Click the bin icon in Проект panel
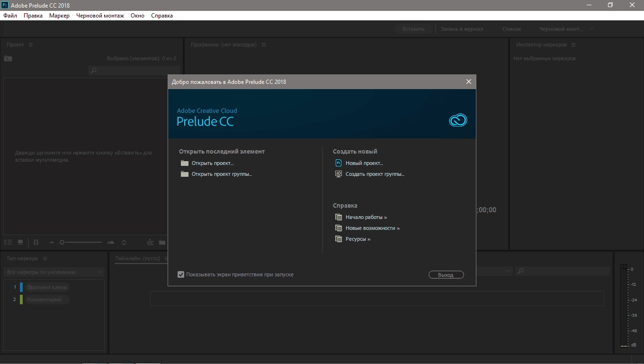Viewport: 644px width, 364px height. [x=8, y=58]
